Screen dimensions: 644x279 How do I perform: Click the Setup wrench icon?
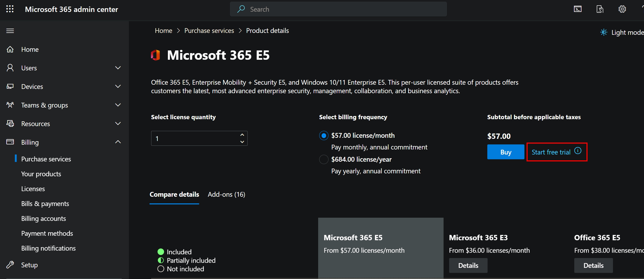10,265
